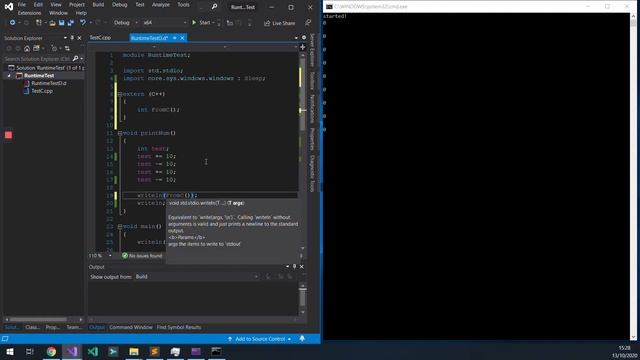
Task: Click the Save floppy disk icon
Action: [x=61, y=23]
